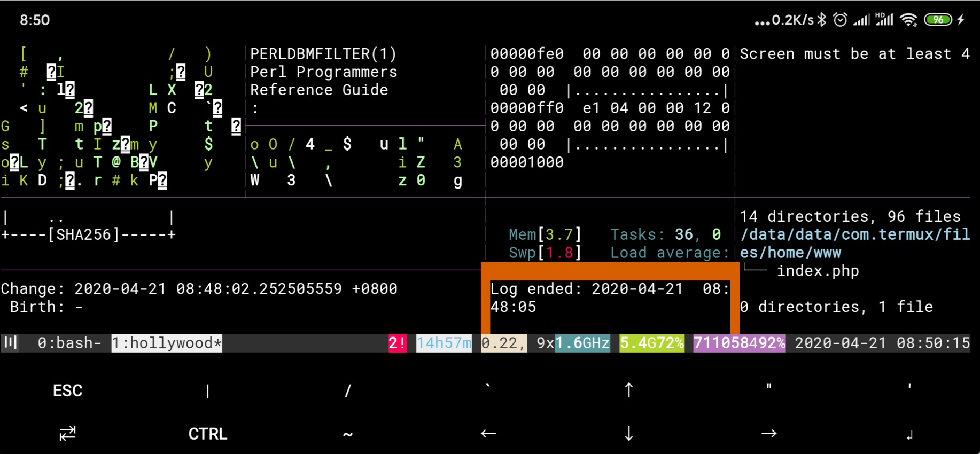This screenshot has width=980, height=454.
Task: Tap the forward slash key
Action: [348, 391]
